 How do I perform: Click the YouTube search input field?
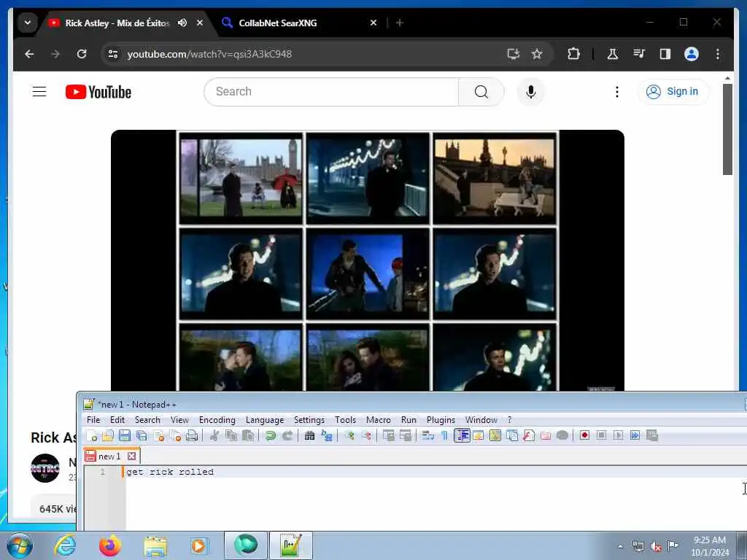click(x=331, y=91)
